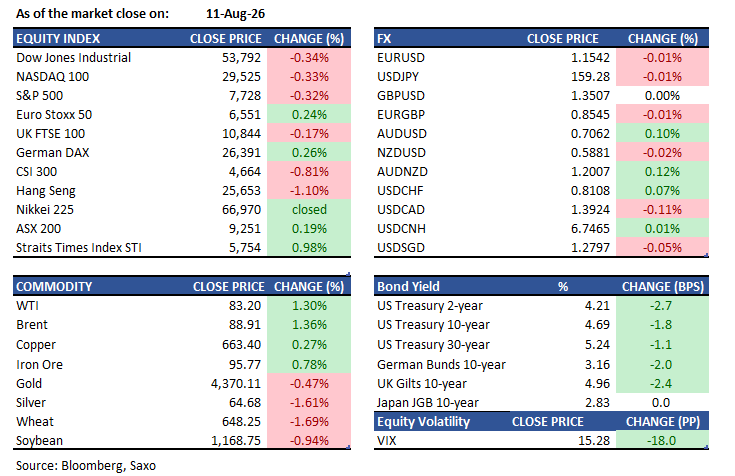This screenshot has height=476, width=735.
Task: Click the FX table header
Action: pos(384,38)
